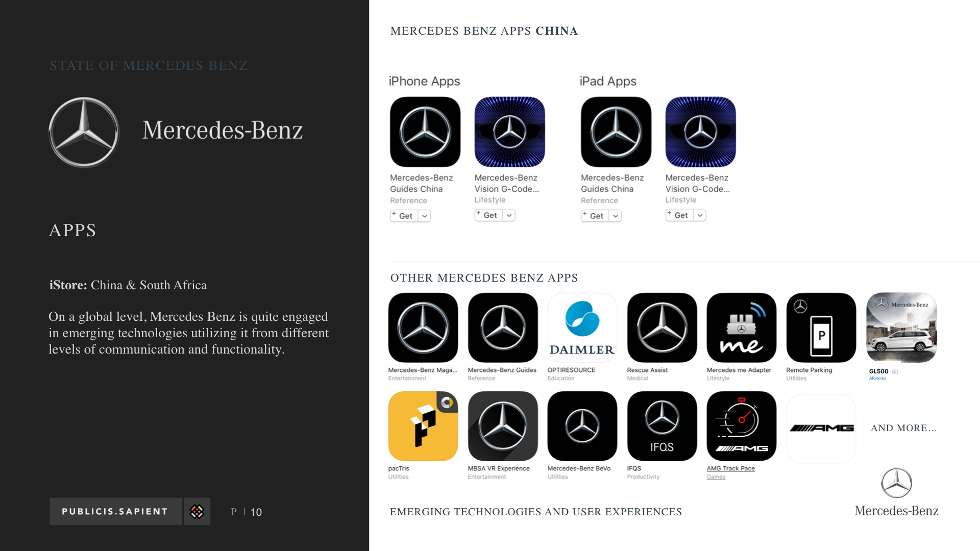Click the Games category link

coord(716,477)
